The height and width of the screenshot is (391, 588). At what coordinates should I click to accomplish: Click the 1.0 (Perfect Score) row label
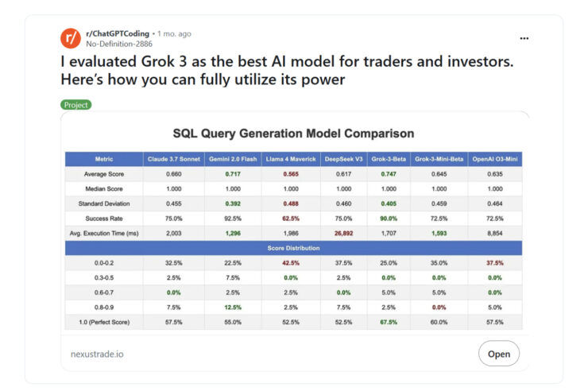coord(104,322)
